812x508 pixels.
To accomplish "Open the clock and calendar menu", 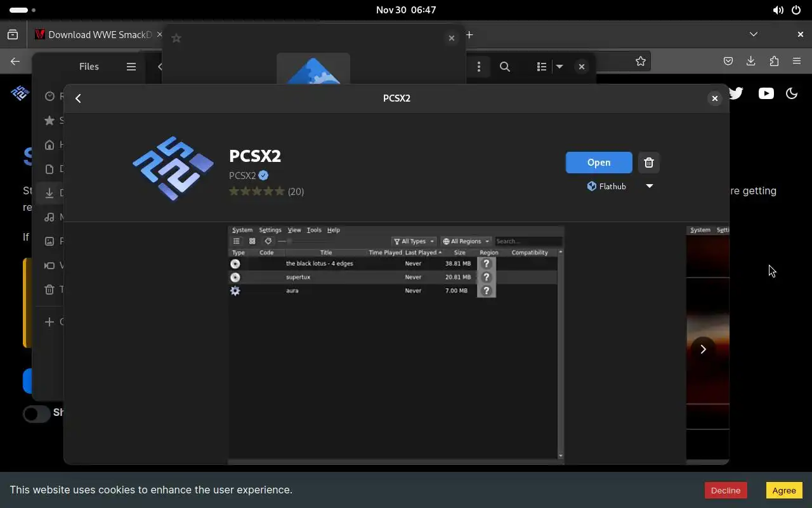I will tap(406, 10).
